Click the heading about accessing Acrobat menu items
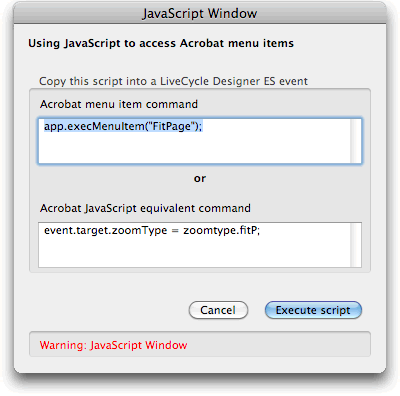The image size is (400, 396). [161, 43]
